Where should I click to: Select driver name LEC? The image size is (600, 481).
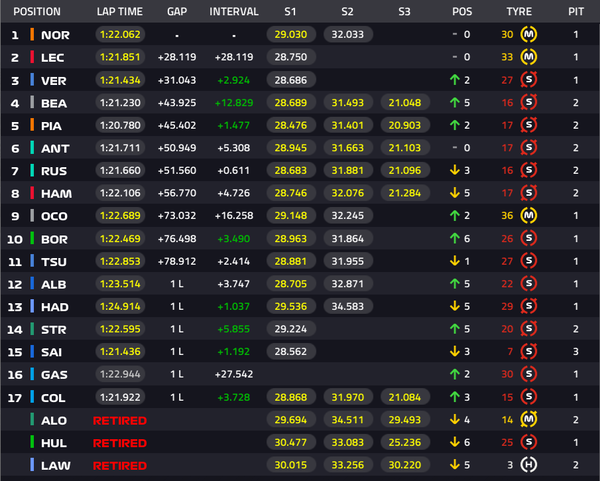point(54,57)
